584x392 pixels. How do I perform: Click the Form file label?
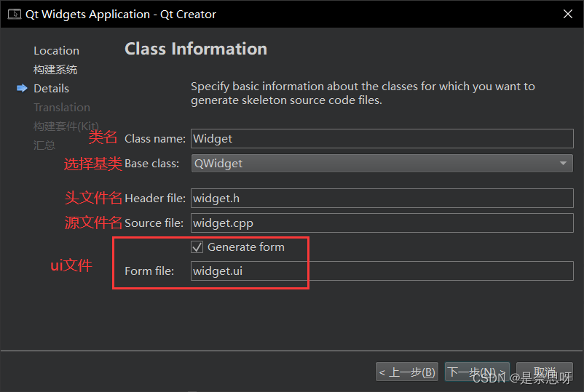pos(149,271)
